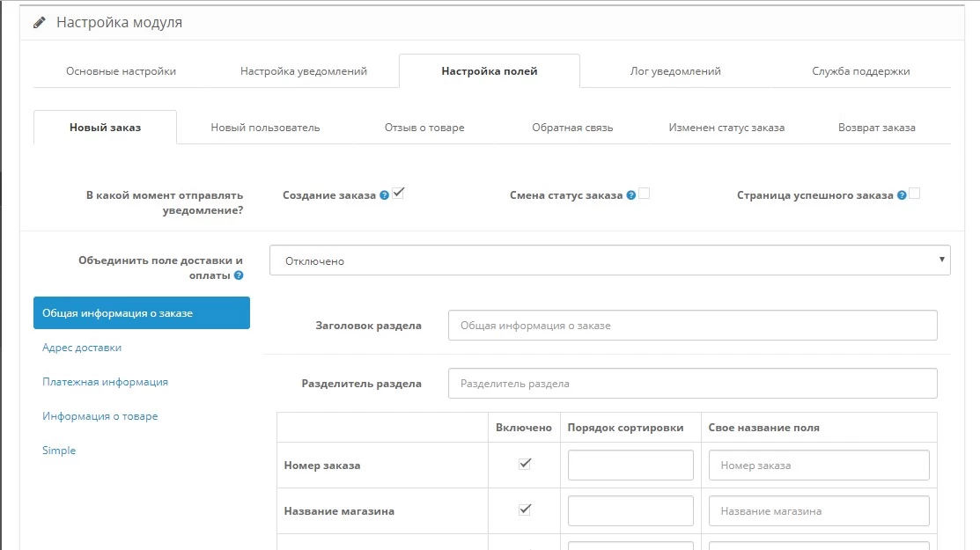This screenshot has height=550, width=980.
Task: Select the Новый заказ sub-tab
Action: pos(105,128)
